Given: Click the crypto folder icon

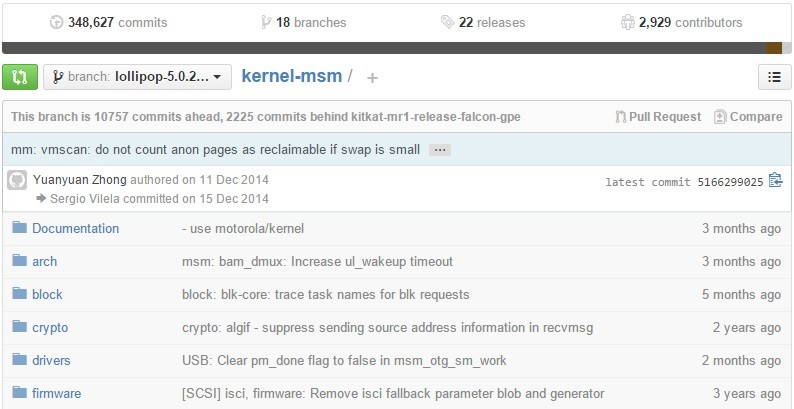Looking at the screenshot, I should (18, 327).
